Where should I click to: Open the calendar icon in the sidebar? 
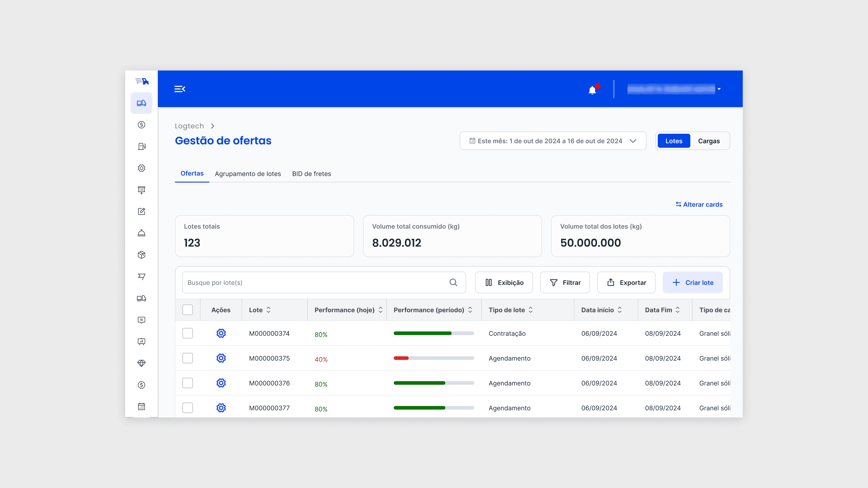tap(142, 406)
